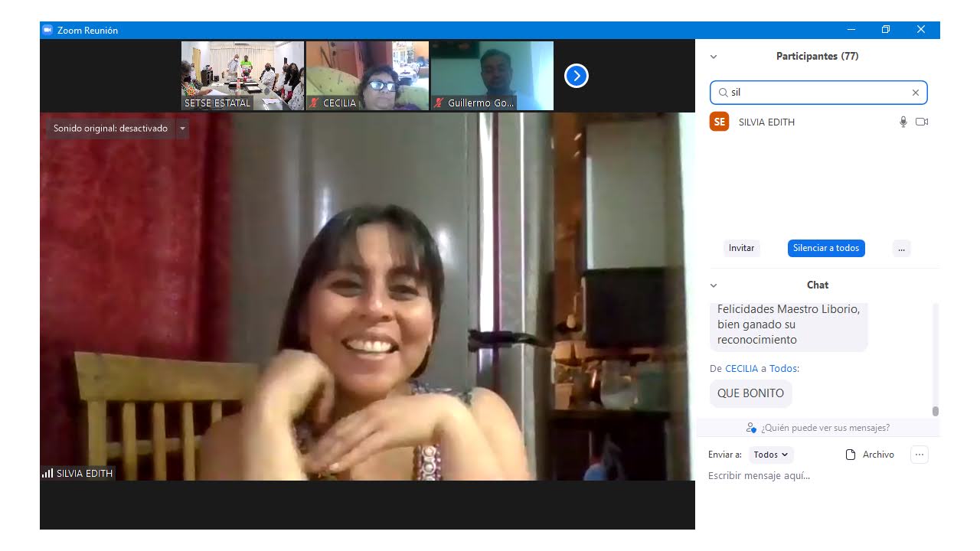Viewport: 980px width, 551px height.
Task: Minimize the Zoom Reunión window
Action: [851, 30]
